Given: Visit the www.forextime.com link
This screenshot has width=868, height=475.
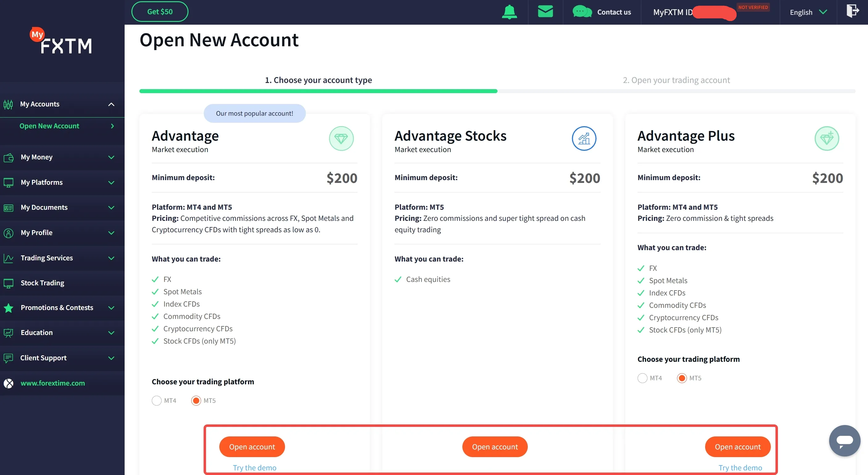Looking at the screenshot, I should click(52, 383).
